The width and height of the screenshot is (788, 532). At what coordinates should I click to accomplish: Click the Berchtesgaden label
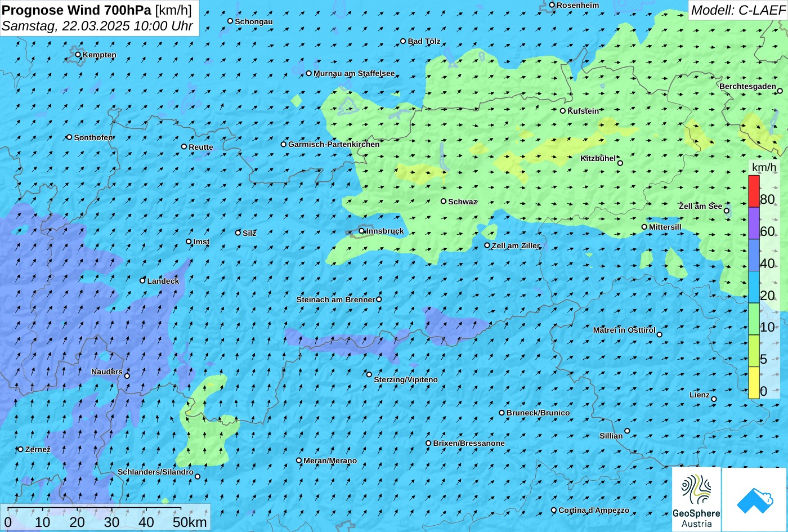tap(748, 86)
